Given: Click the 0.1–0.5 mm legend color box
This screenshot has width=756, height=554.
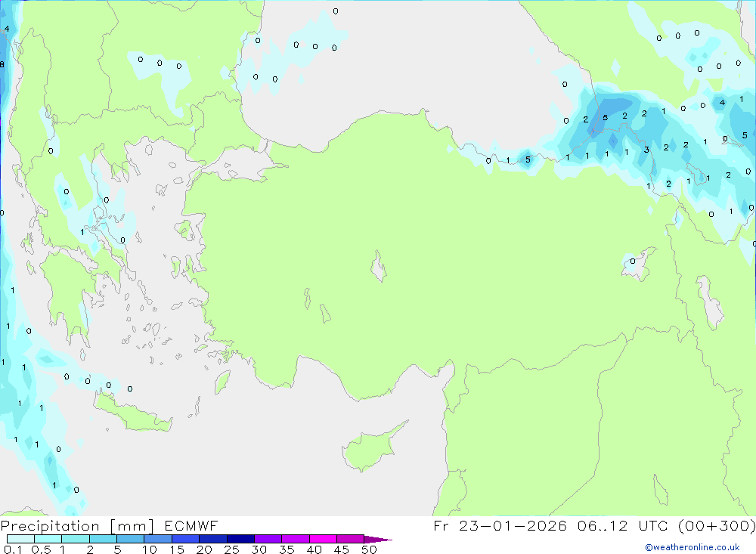Looking at the screenshot, I should pos(20,539).
